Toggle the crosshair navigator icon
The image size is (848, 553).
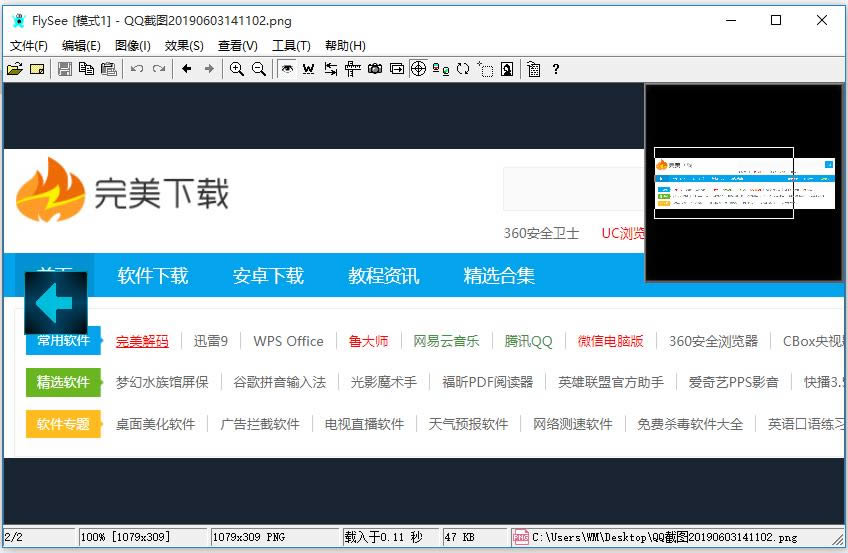(419, 69)
